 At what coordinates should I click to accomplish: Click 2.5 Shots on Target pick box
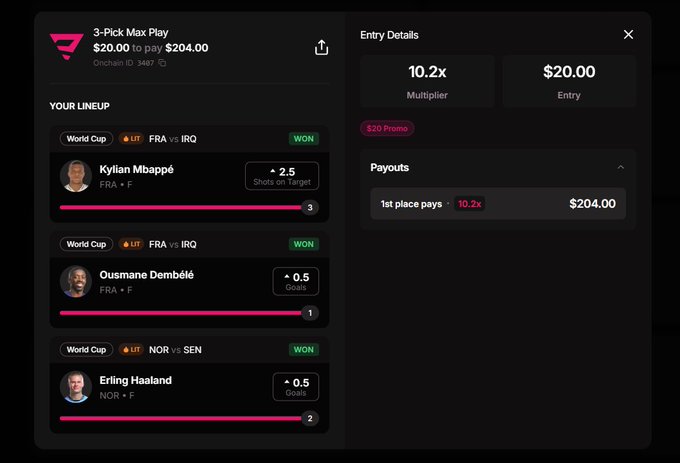[x=282, y=176]
